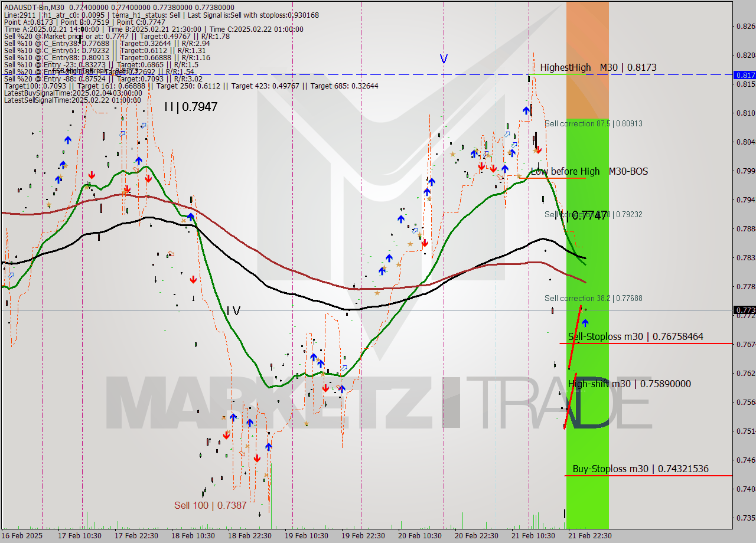The image size is (756, 543).
Task: Click the 21 Feb 22:30 time axis label
Action: pyautogui.click(x=588, y=535)
